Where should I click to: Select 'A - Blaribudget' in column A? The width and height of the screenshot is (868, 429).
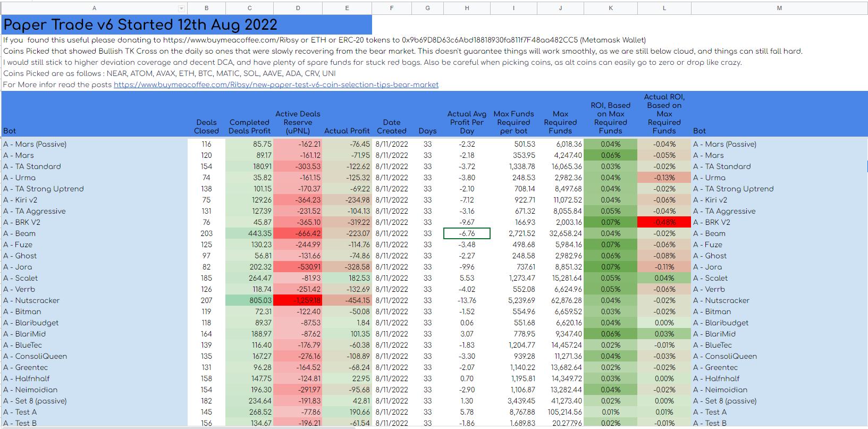point(95,323)
